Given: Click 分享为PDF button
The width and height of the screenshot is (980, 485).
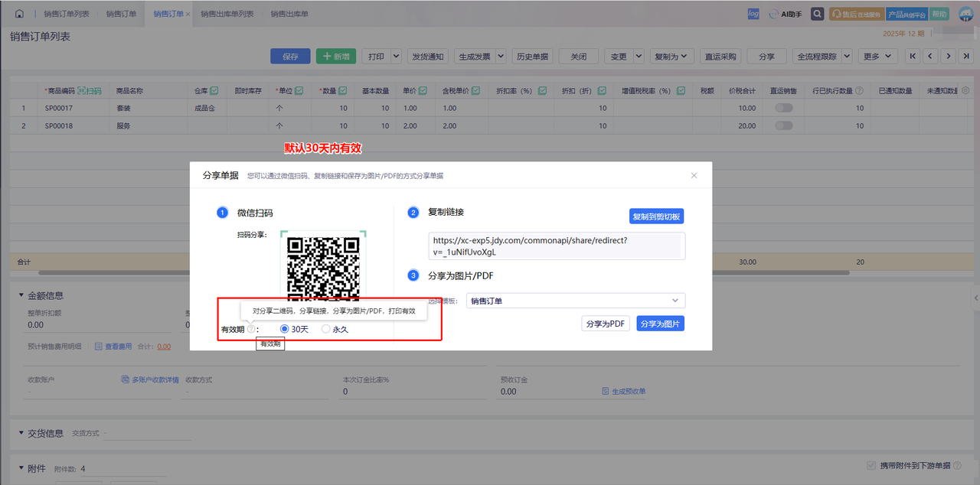Looking at the screenshot, I should 606,324.
